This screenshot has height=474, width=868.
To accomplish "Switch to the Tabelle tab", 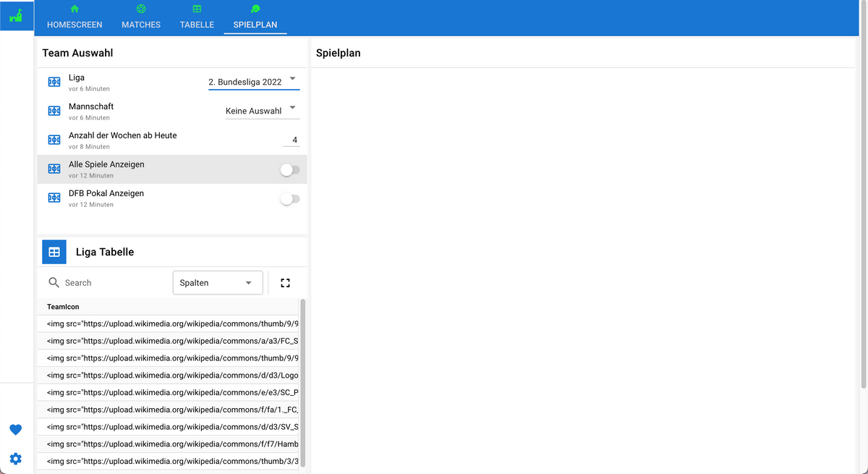I will (x=197, y=18).
